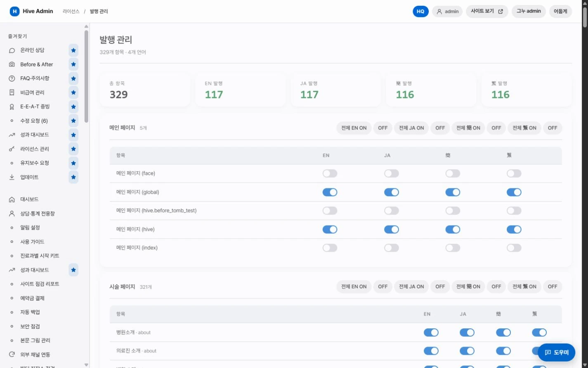This screenshot has height=368, width=588.
Task: Open 상담·통계 전용창 via its person icon
Action: point(12,214)
